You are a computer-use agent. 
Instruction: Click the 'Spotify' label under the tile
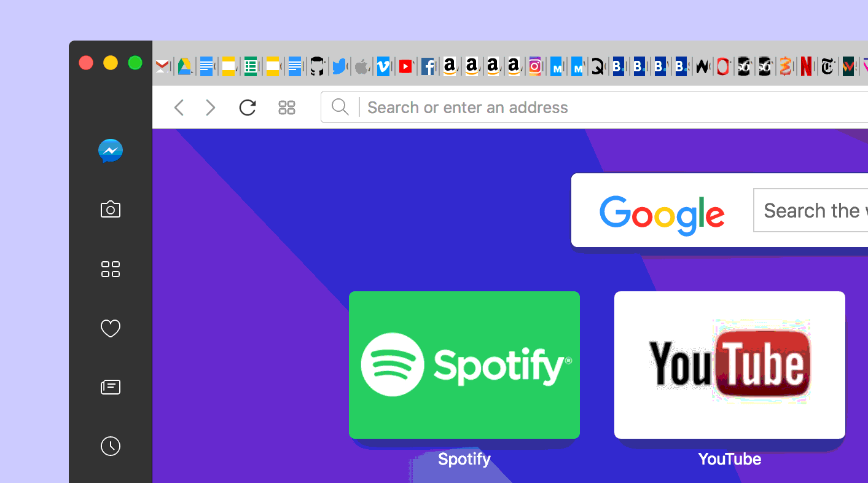[x=464, y=459]
